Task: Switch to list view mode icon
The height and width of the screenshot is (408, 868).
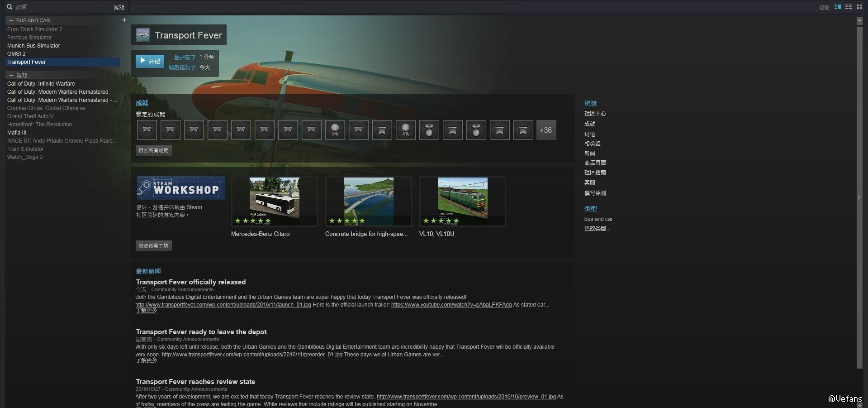Action: click(849, 7)
